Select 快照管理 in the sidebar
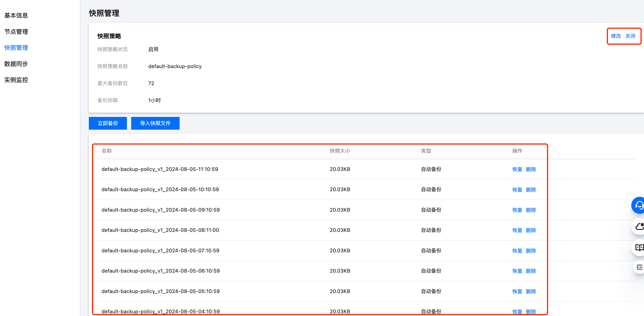The height and width of the screenshot is (316, 644). pyautogui.click(x=16, y=48)
